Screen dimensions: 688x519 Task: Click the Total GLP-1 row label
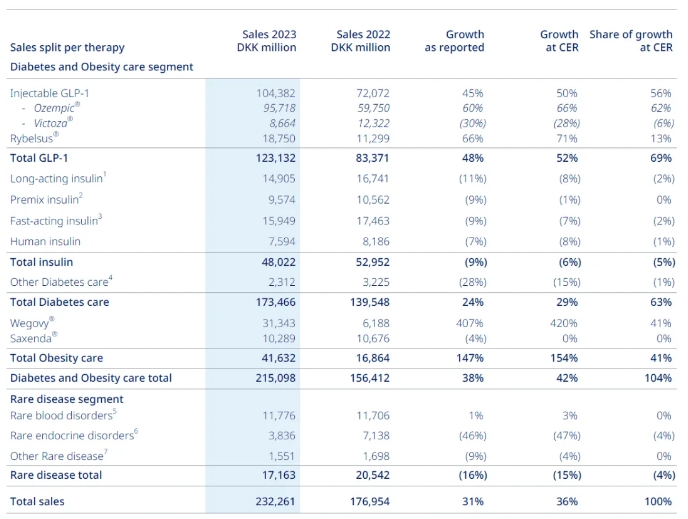click(39, 158)
